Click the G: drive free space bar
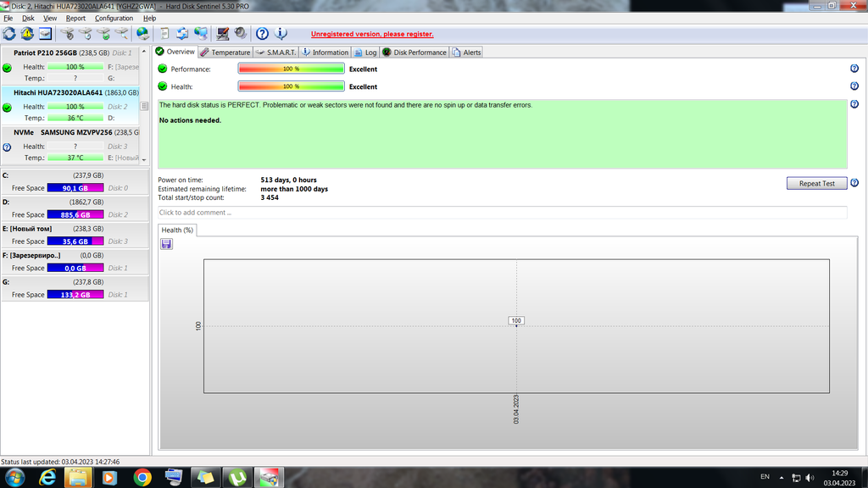Viewport: 868px width, 488px height. pos(75,294)
